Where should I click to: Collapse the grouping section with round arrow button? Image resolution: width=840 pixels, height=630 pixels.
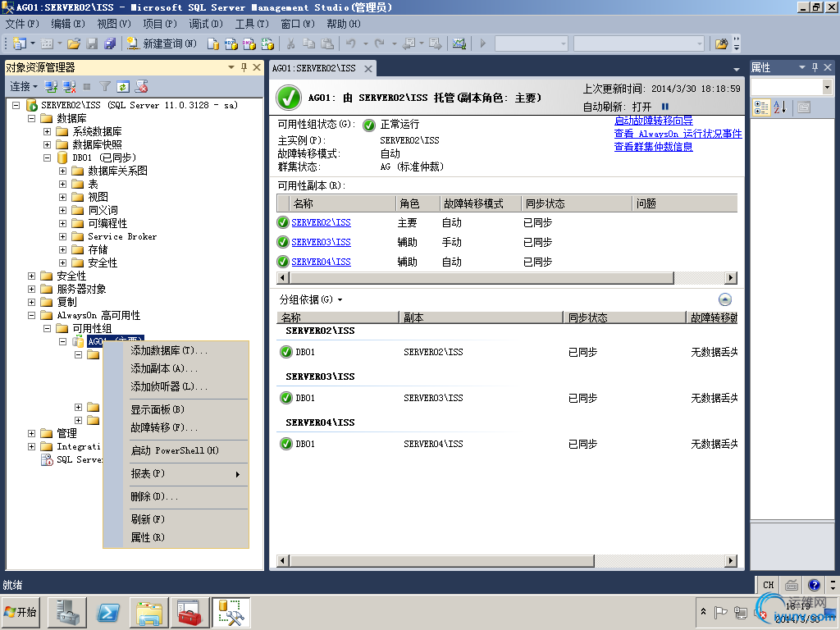[724, 299]
